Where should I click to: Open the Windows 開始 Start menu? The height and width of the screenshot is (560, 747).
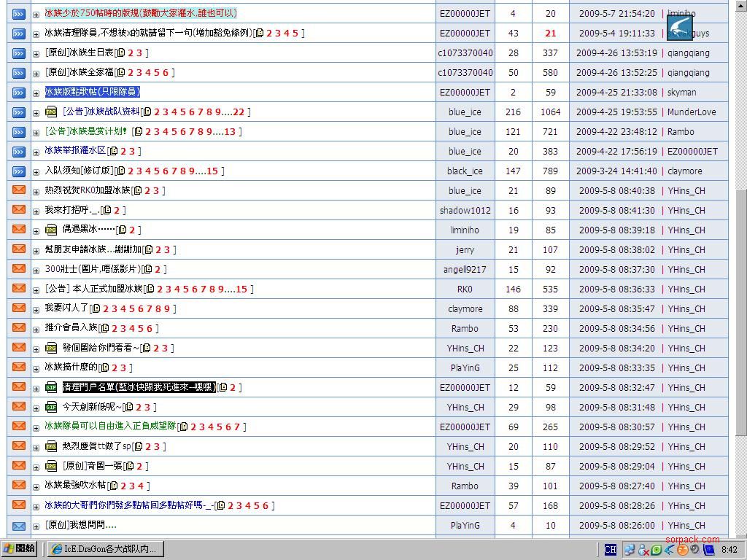coord(18,549)
